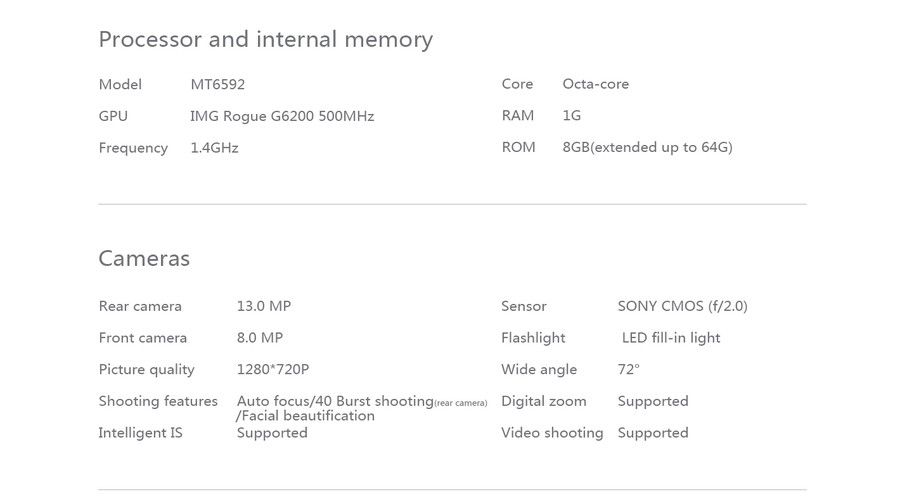This screenshot has height=504, width=900.
Task: Click the IMG Rogue G6200 500MHz text
Action: [x=282, y=117]
